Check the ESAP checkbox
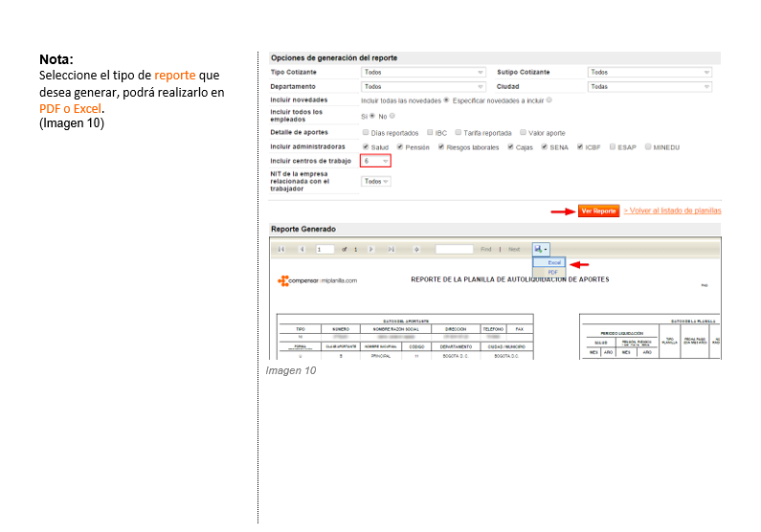 pyautogui.click(x=613, y=146)
